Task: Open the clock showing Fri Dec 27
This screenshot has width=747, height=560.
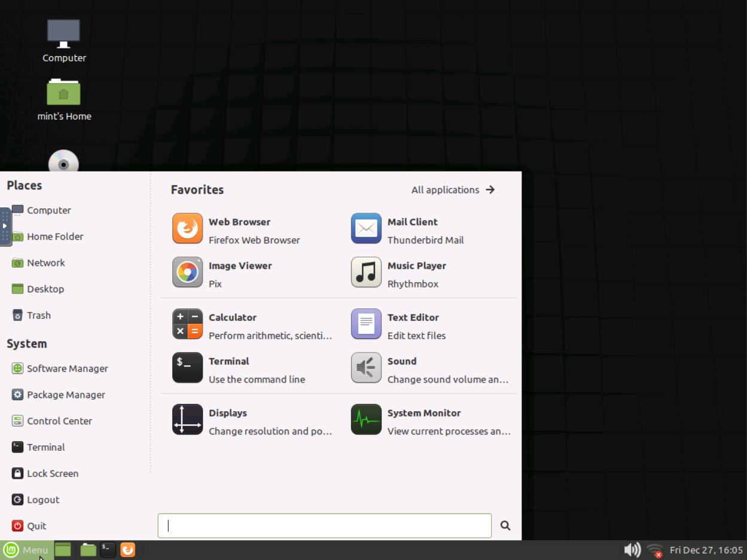Action: coord(706,550)
